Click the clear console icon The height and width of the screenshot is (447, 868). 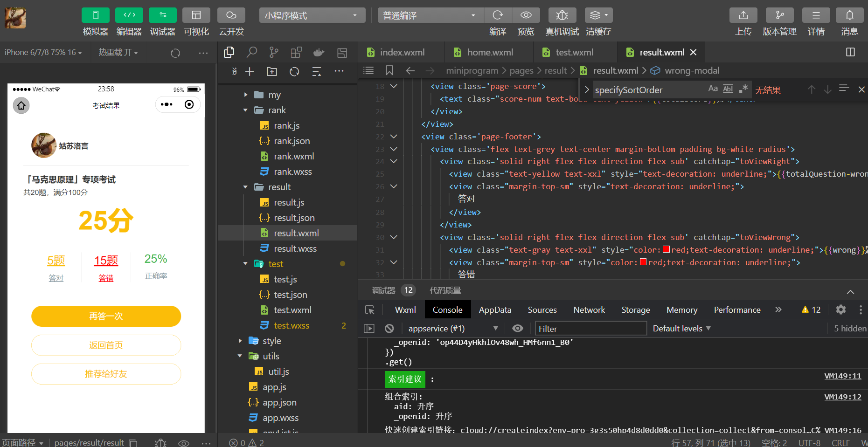pyautogui.click(x=389, y=329)
